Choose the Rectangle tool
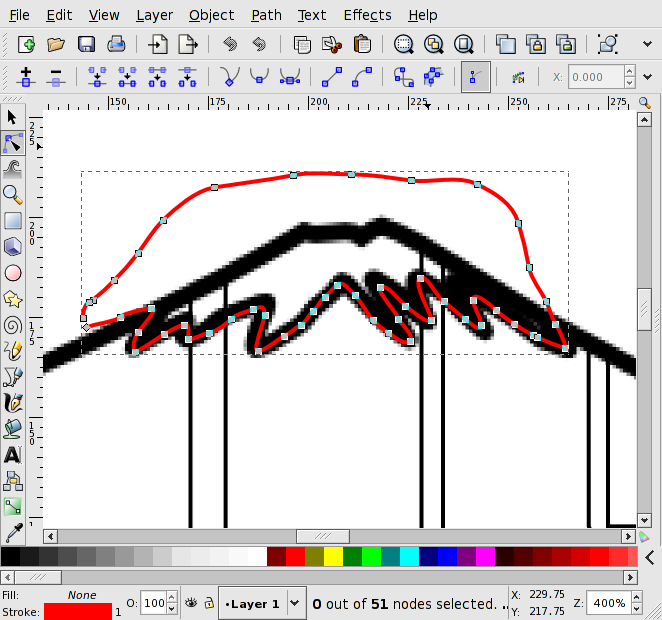Image resolution: width=662 pixels, height=620 pixels. (x=13, y=221)
